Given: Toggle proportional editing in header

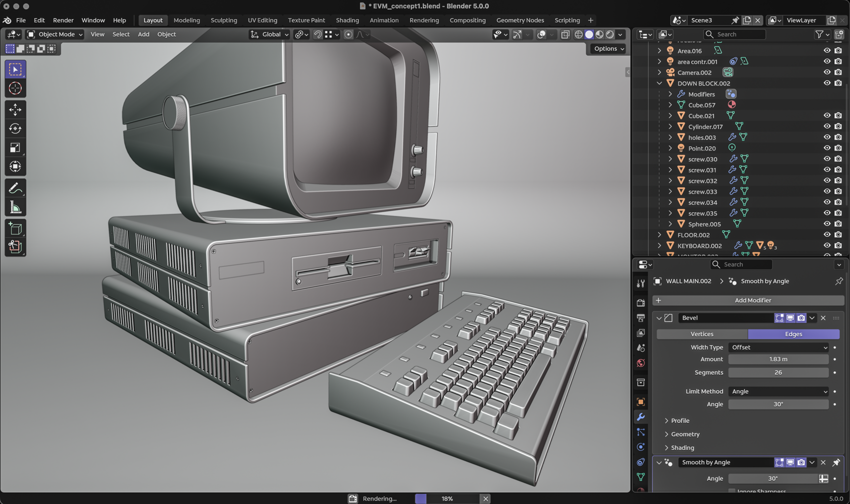Looking at the screenshot, I should coord(348,34).
